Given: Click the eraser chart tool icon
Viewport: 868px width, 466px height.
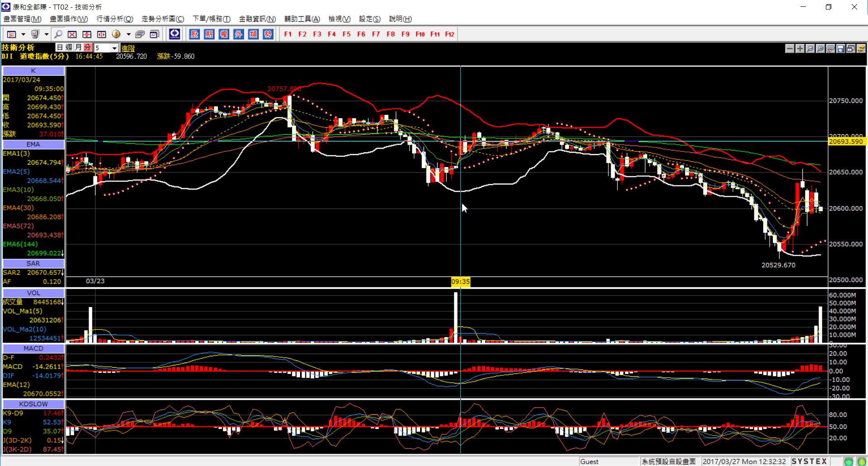Looking at the screenshot, I should pos(830,49).
